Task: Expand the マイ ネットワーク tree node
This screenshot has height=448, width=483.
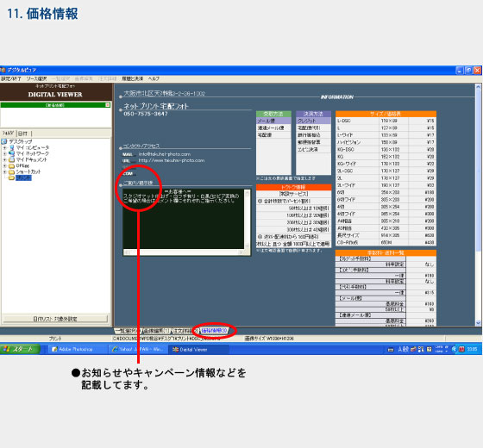Action: [4, 153]
